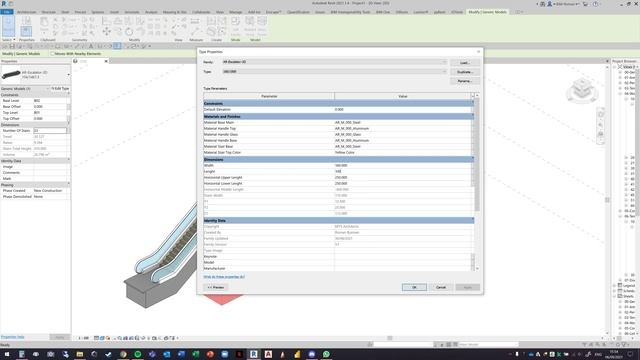Image resolution: width=640 pixels, height=360 pixels.
Task: Open Excel from the taskbar
Action: [x=196, y=354]
